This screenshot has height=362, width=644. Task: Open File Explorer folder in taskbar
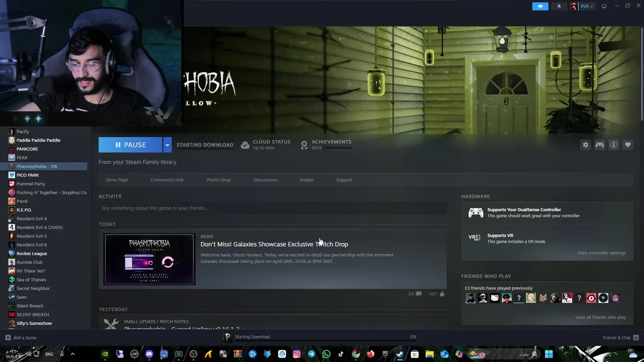429,354
